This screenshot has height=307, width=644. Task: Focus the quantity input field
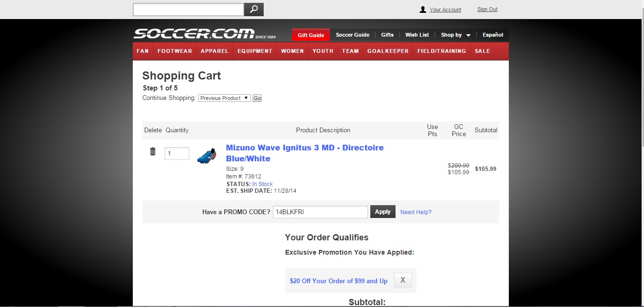pyautogui.click(x=177, y=154)
